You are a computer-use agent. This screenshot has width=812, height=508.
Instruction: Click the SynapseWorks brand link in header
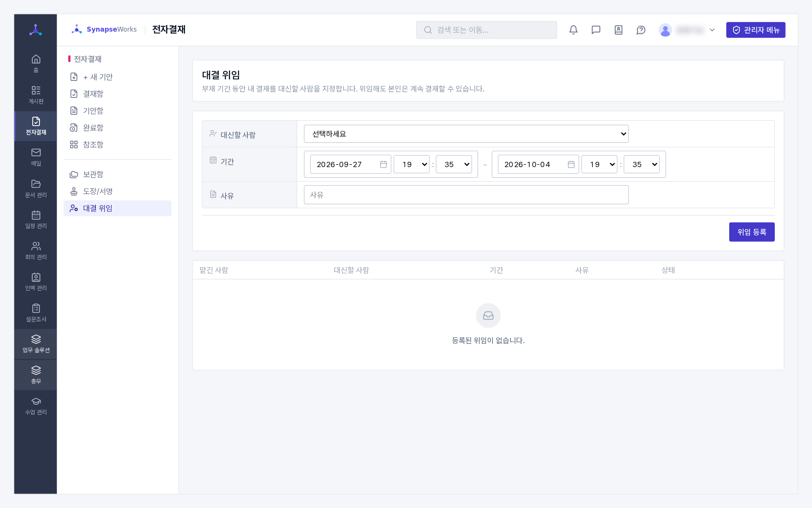[104, 29]
